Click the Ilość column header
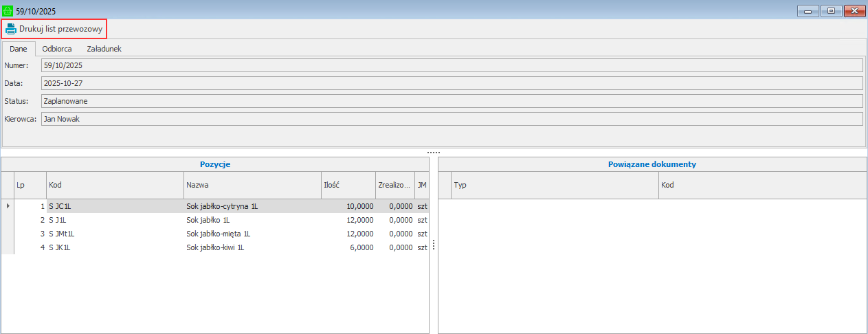 click(347, 185)
